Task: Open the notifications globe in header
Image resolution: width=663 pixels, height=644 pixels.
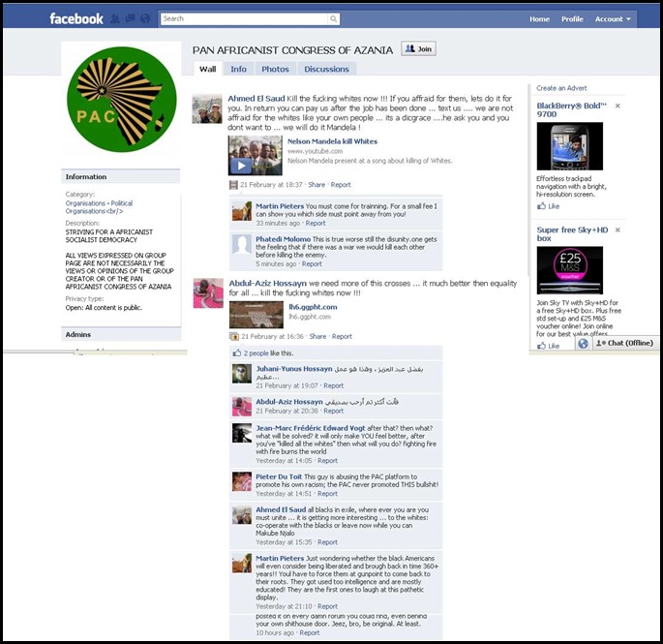Action: click(145, 18)
